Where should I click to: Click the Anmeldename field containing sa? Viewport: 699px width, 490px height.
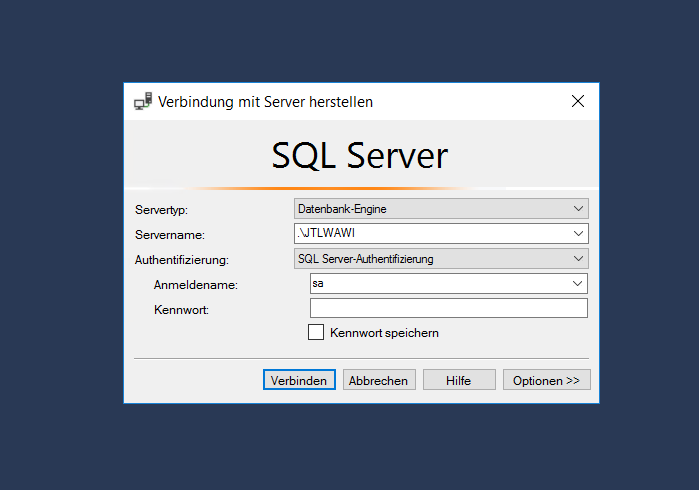click(440, 284)
